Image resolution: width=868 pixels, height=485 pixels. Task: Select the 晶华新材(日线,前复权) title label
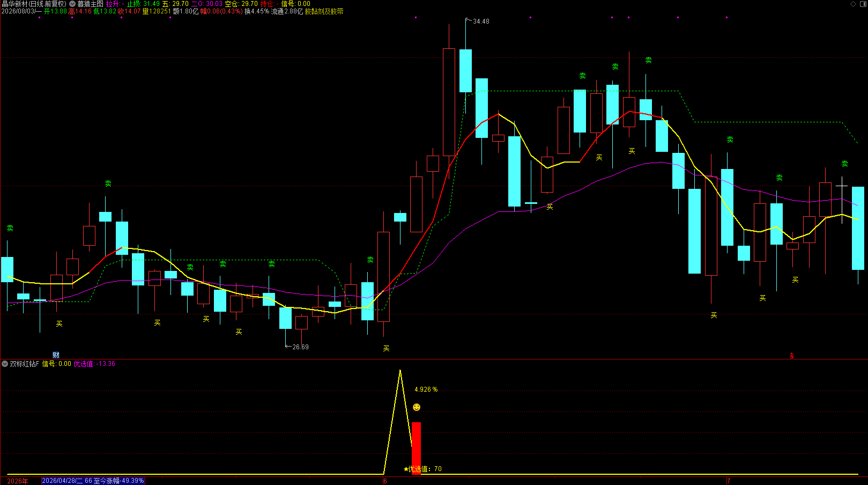tap(34, 4)
